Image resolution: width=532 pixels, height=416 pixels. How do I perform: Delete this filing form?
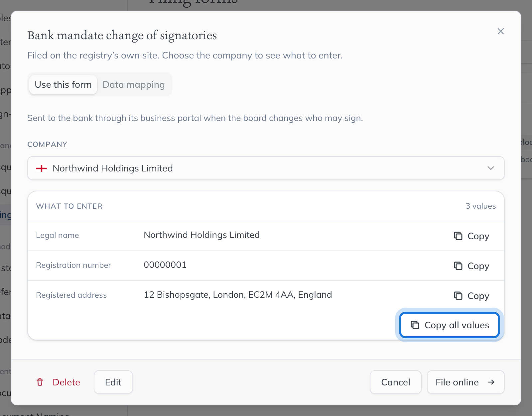[x=59, y=382]
